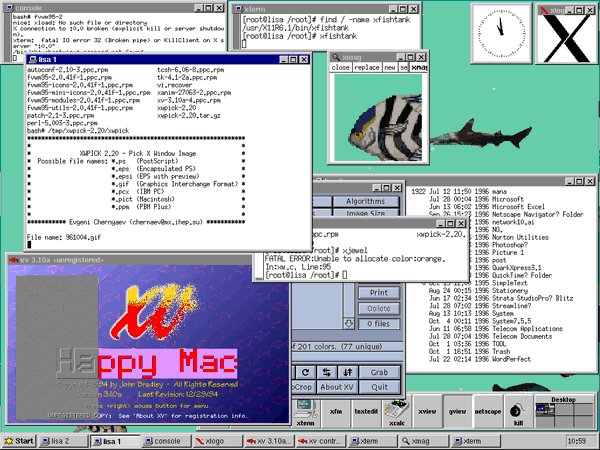Click 'Trash' in the file listing

[x=501, y=352]
